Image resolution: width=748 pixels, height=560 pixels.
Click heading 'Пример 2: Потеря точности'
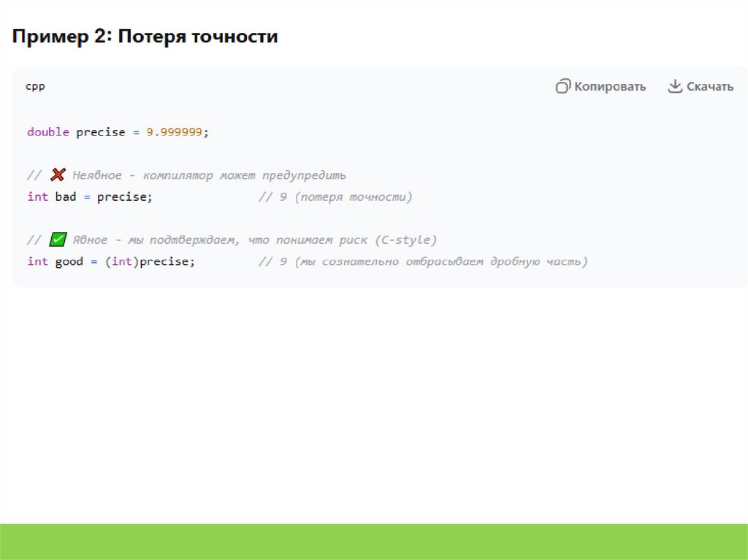[x=145, y=37]
